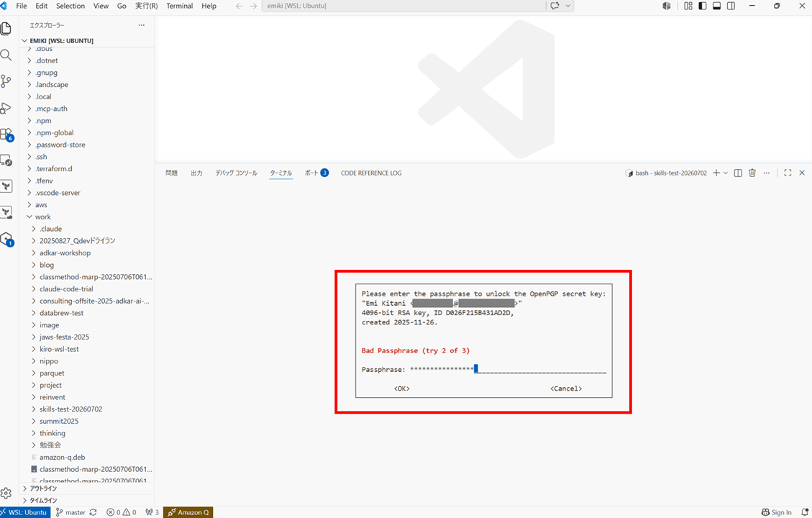Screen dimensions: 812x518
Task: Click the master branch in status bar
Action: [x=71, y=512]
